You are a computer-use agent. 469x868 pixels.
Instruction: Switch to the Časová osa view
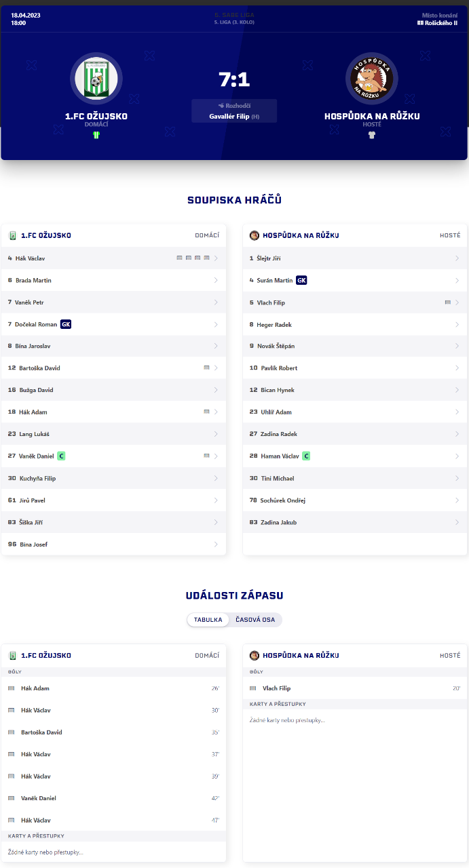[255, 620]
